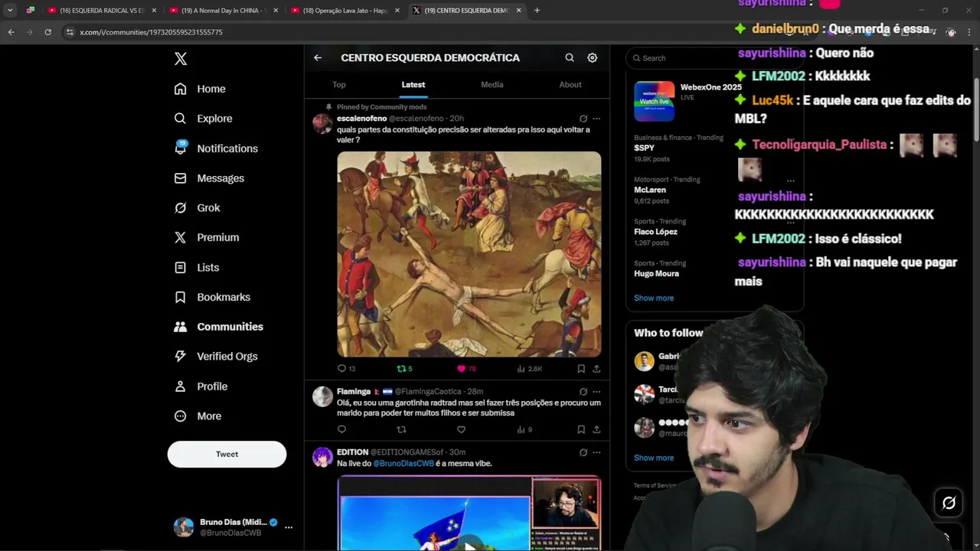This screenshot has width=980, height=551.
Task: Repost escalenofeno's pinned post
Action: point(404,369)
